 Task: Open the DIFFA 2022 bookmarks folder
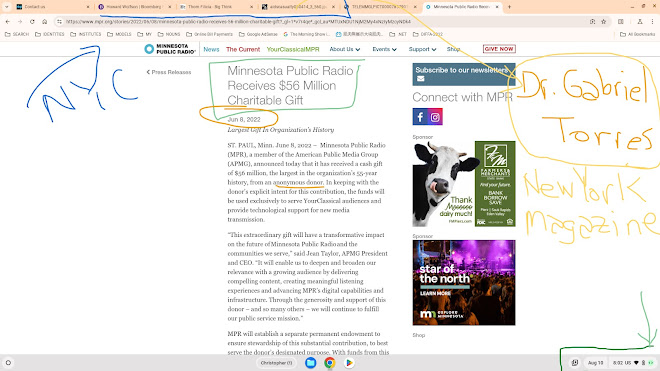428,34
